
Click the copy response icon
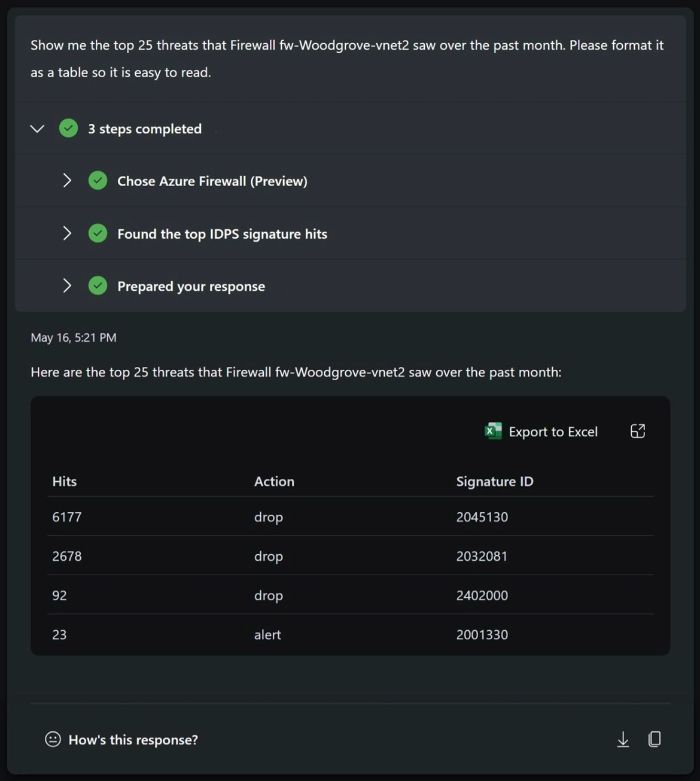pos(655,740)
